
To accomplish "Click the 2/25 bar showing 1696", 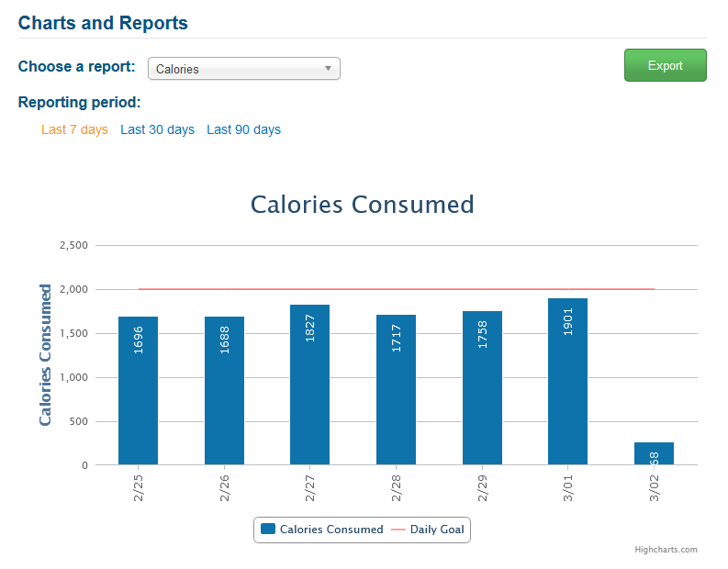I will coord(138,390).
